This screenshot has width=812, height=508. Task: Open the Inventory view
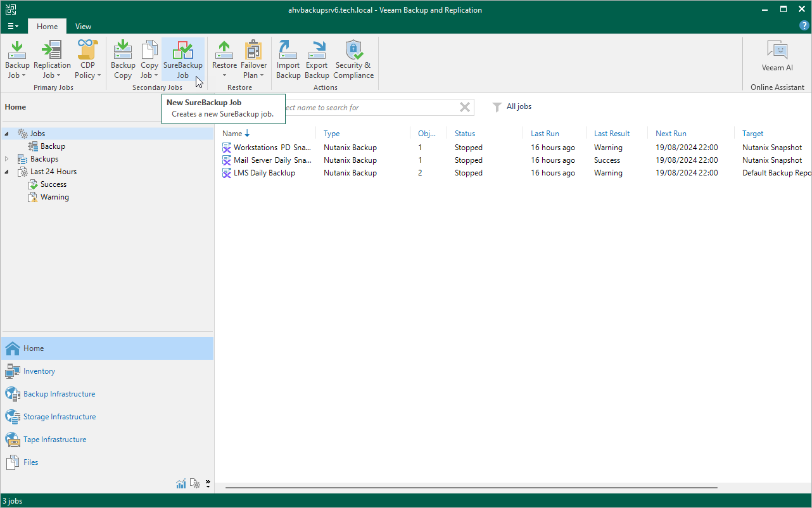pos(107,371)
